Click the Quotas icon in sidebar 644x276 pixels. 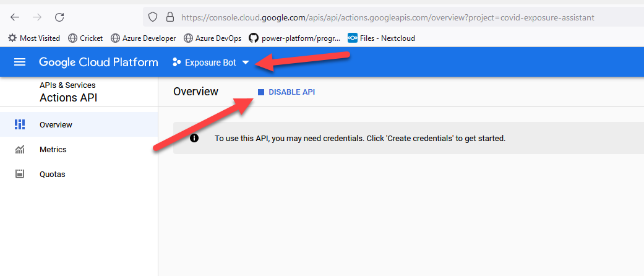[x=19, y=174]
